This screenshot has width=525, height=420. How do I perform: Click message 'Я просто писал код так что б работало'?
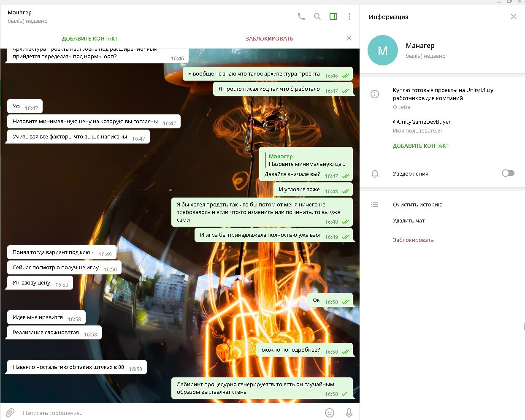pos(283,89)
